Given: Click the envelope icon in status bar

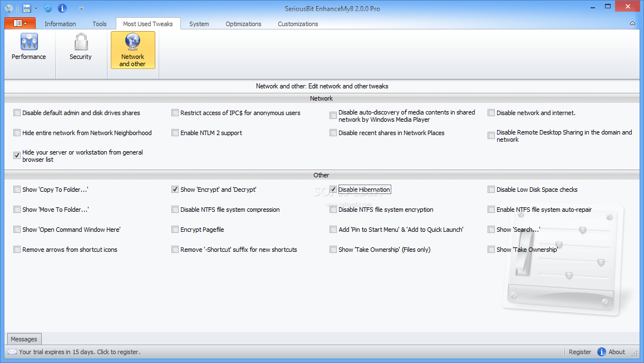Looking at the screenshot, I should (12, 352).
